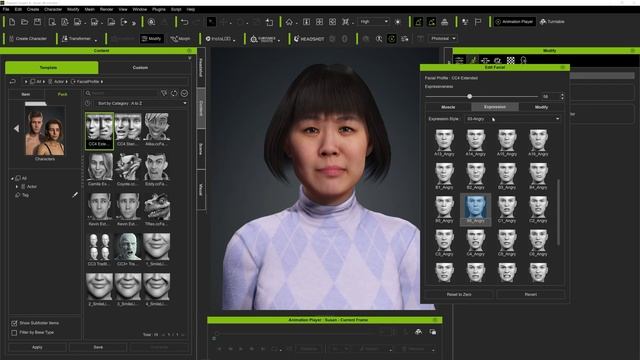Click the back arrow icon in Content breadcrumb

13,82
